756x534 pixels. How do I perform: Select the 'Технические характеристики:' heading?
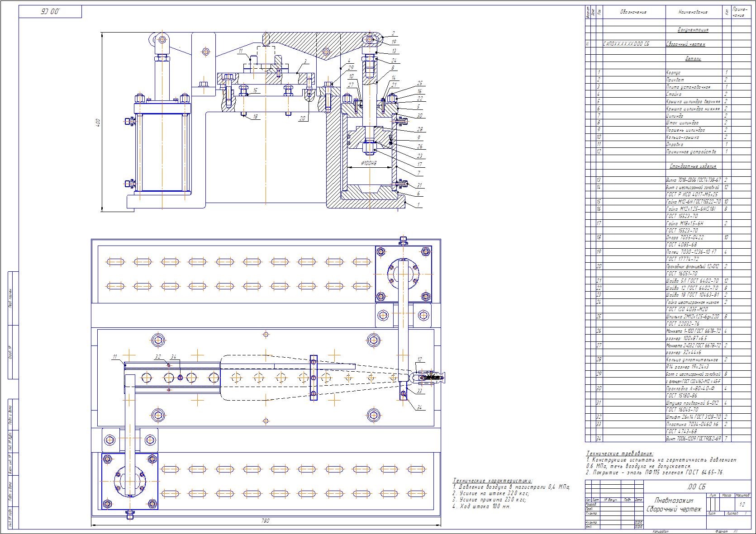(x=493, y=481)
